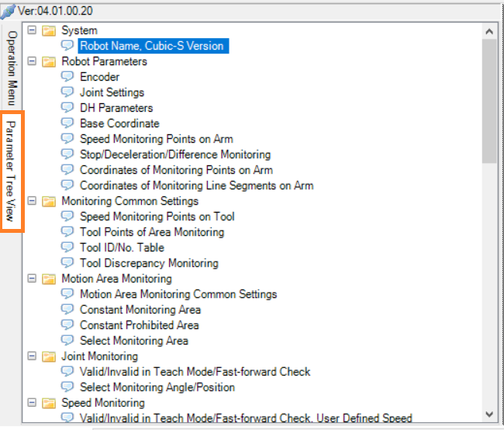Open Tool Discrepancy Monitoring item
The width and height of the screenshot is (504, 430).
coord(149,263)
